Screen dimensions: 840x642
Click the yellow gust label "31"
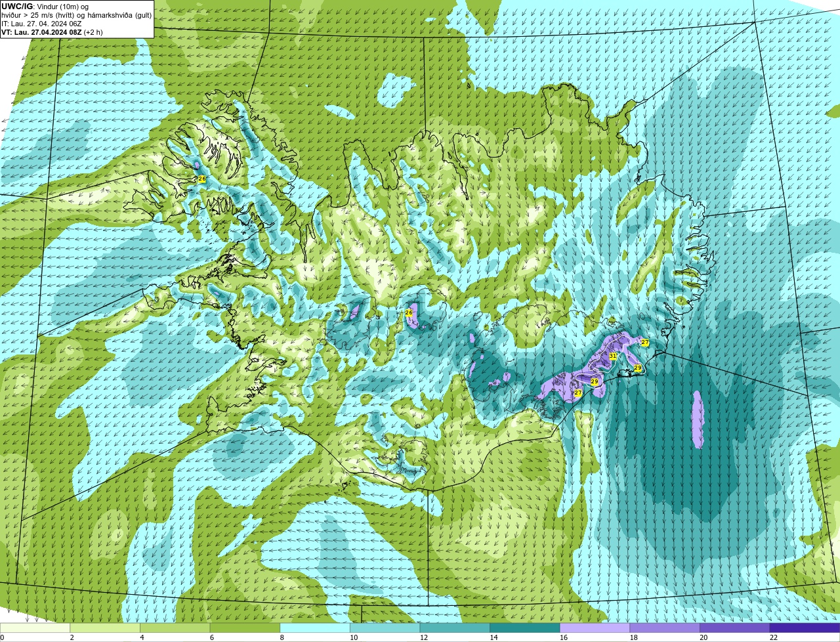pos(612,356)
